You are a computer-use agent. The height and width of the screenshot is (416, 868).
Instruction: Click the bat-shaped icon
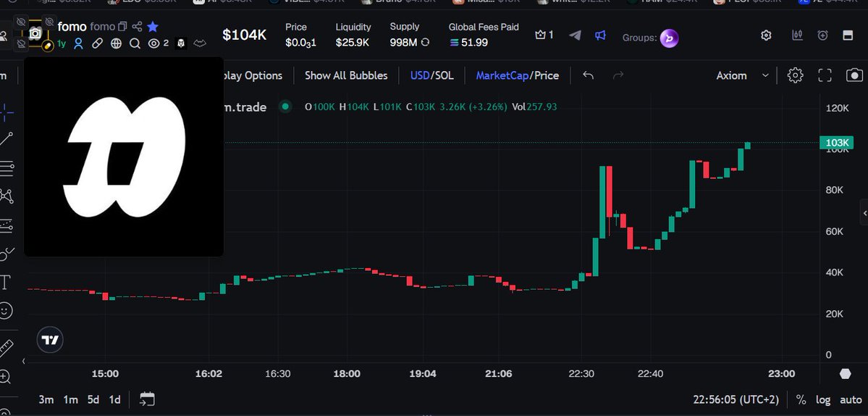(x=199, y=43)
